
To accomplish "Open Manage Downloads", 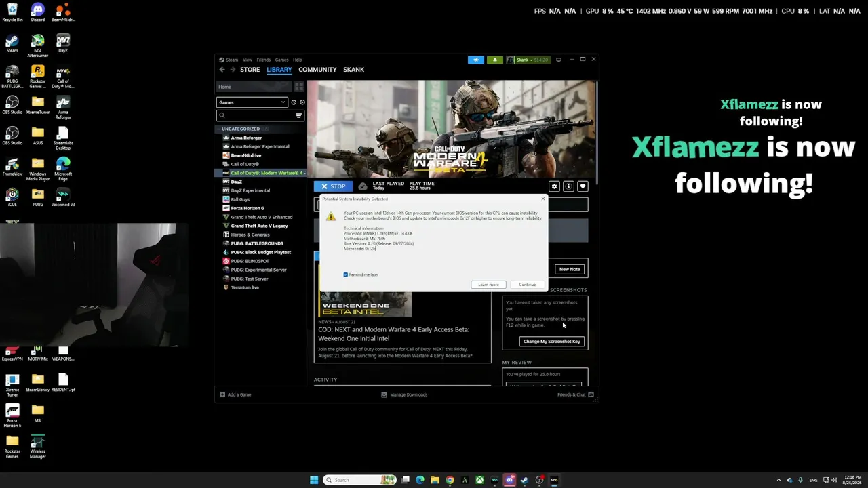I will 404,394.
